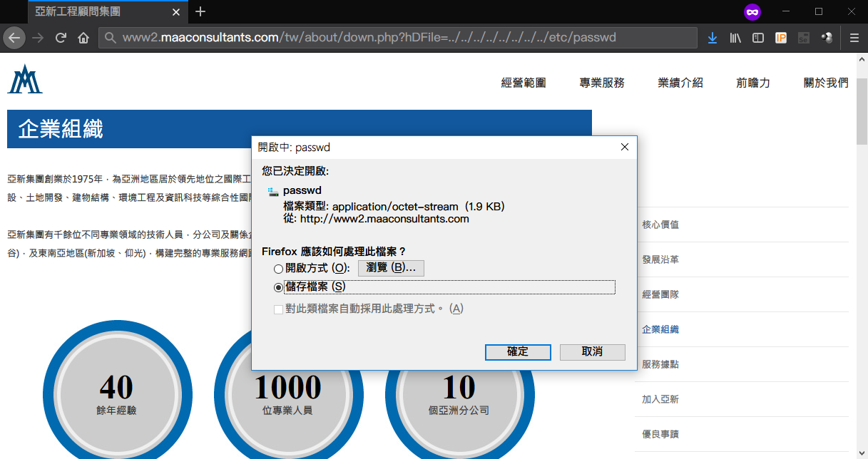The image size is (868, 459).
Task: Click the Forward navigation arrow
Action: (39, 38)
